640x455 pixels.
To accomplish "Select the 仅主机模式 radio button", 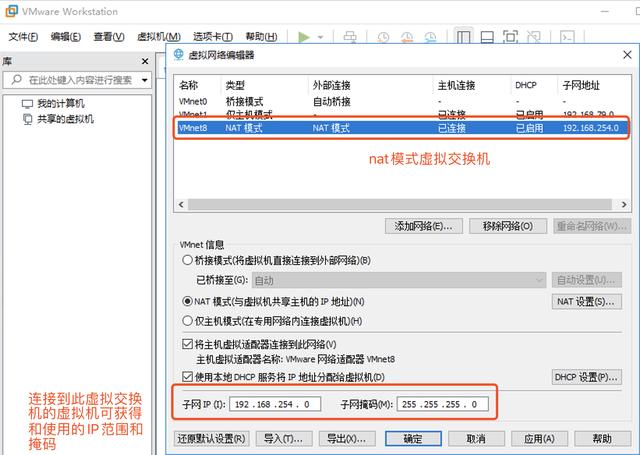I will [x=187, y=321].
